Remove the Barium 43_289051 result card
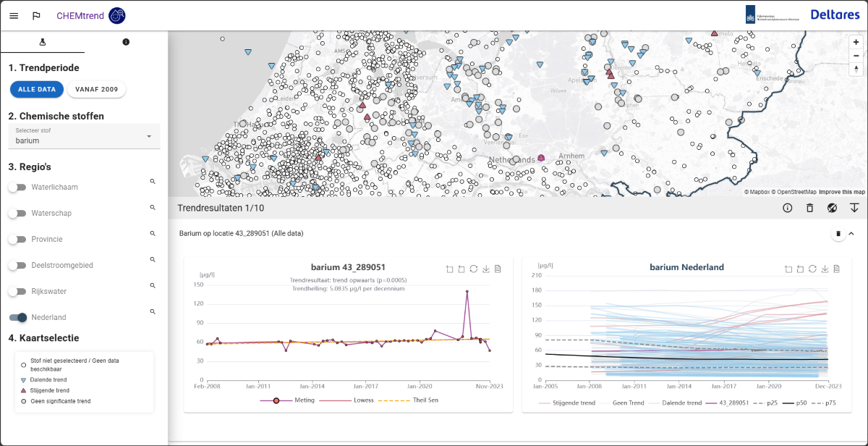868x446 pixels. click(x=838, y=234)
